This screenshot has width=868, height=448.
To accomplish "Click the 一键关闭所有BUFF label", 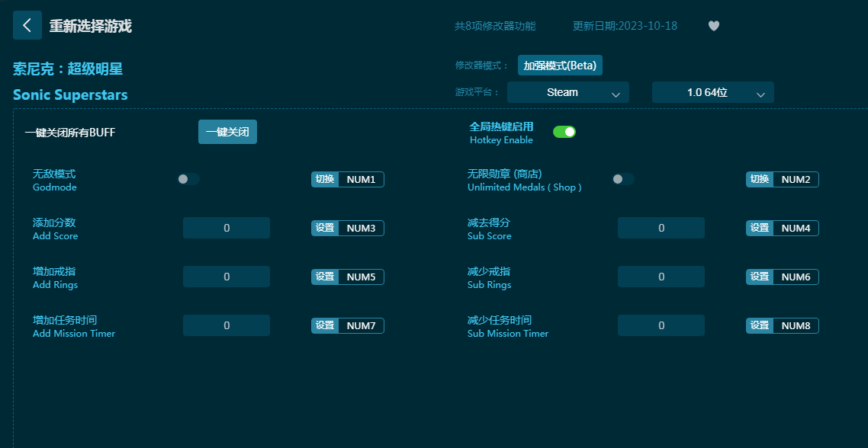I will (70, 132).
